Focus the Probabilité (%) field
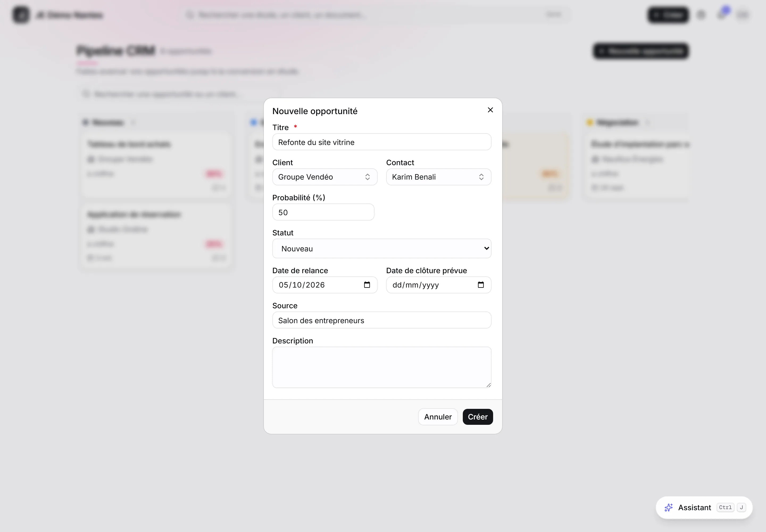The height and width of the screenshot is (532, 766). [x=323, y=212]
